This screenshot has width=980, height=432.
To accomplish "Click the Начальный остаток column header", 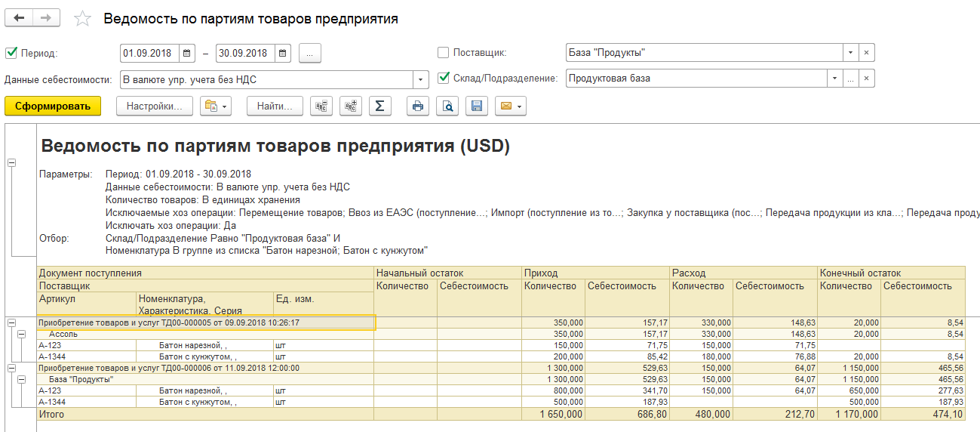I will (448, 273).
